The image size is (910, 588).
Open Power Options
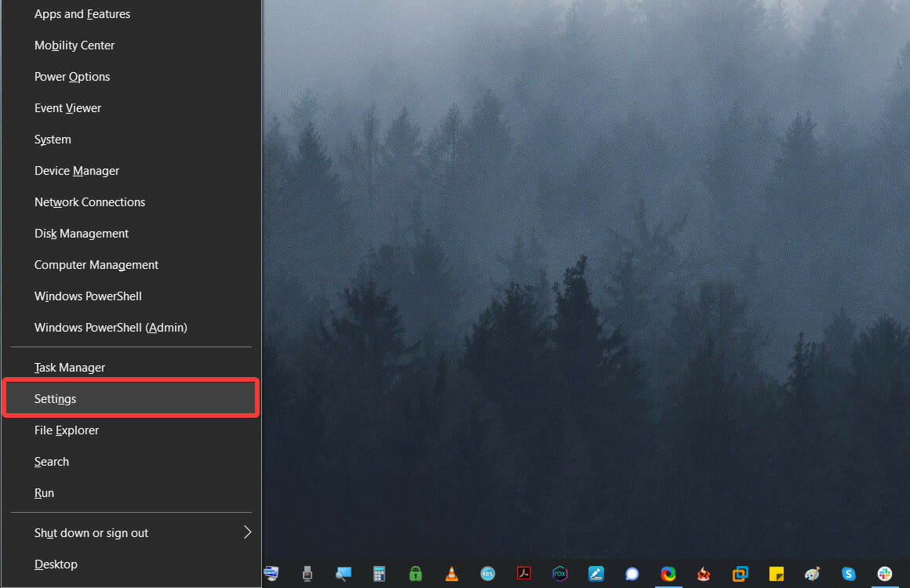click(131, 77)
